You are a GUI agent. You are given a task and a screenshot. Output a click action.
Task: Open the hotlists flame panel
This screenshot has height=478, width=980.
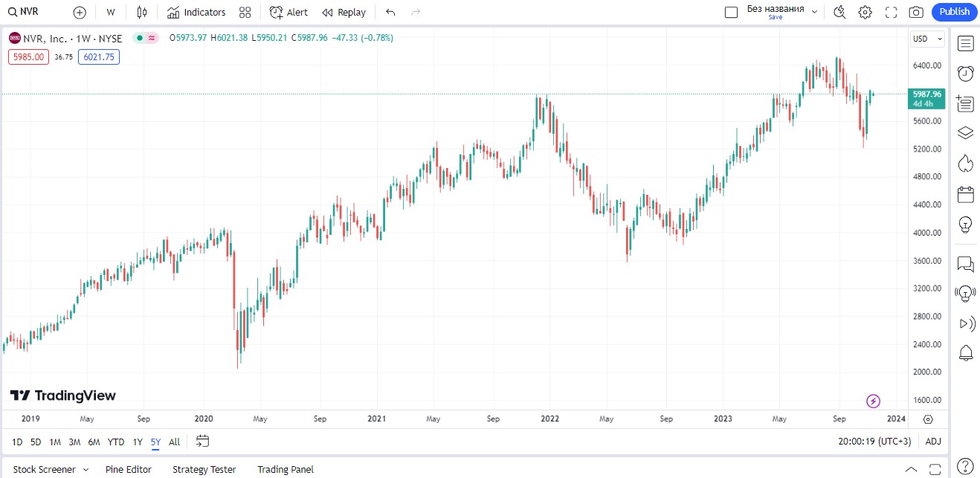966,164
